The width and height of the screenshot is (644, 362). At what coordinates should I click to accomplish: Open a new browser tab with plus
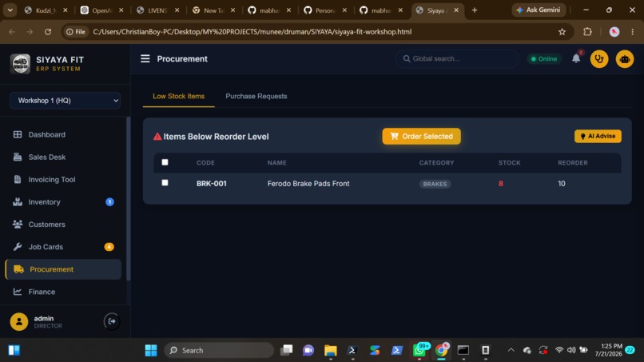pyautogui.click(x=475, y=10)
